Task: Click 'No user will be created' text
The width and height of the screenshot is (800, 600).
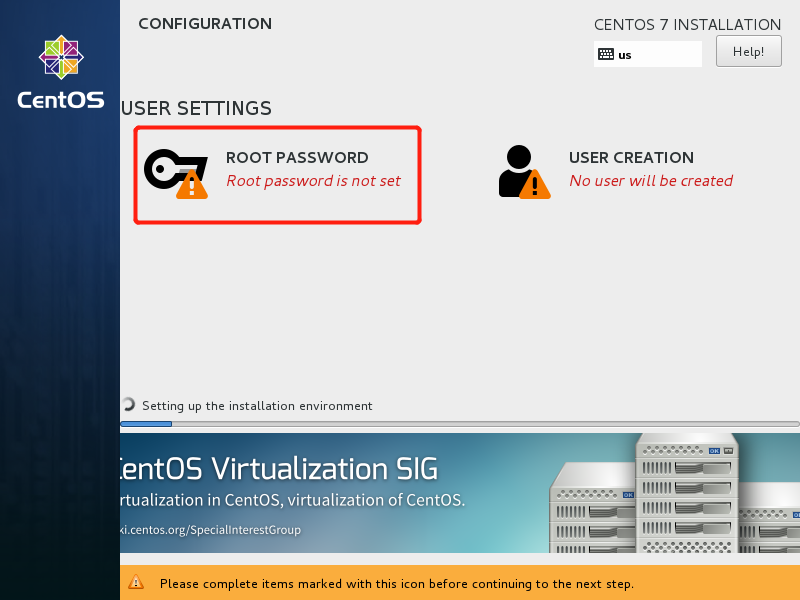Action: click(x=651, y=181)
